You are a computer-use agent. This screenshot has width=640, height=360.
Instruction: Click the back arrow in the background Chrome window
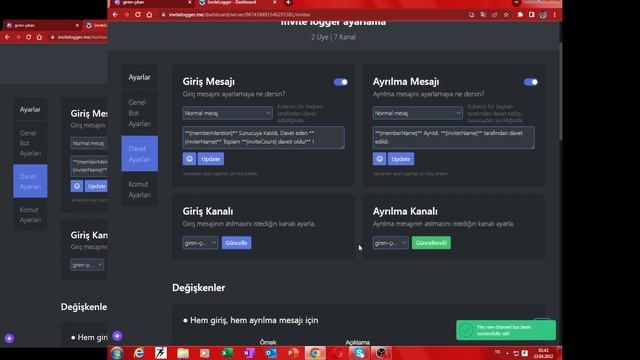[x=7, y=37]
